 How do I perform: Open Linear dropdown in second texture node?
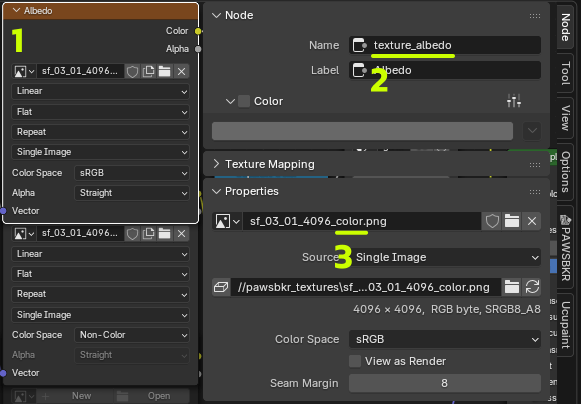click(x=100, y=254)
